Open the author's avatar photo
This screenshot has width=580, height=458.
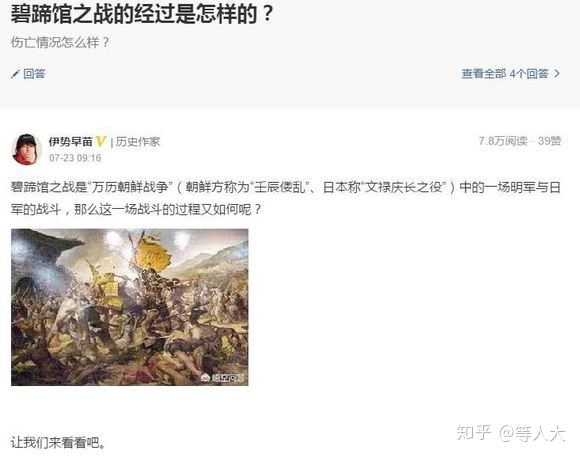(x=27, y=149)
